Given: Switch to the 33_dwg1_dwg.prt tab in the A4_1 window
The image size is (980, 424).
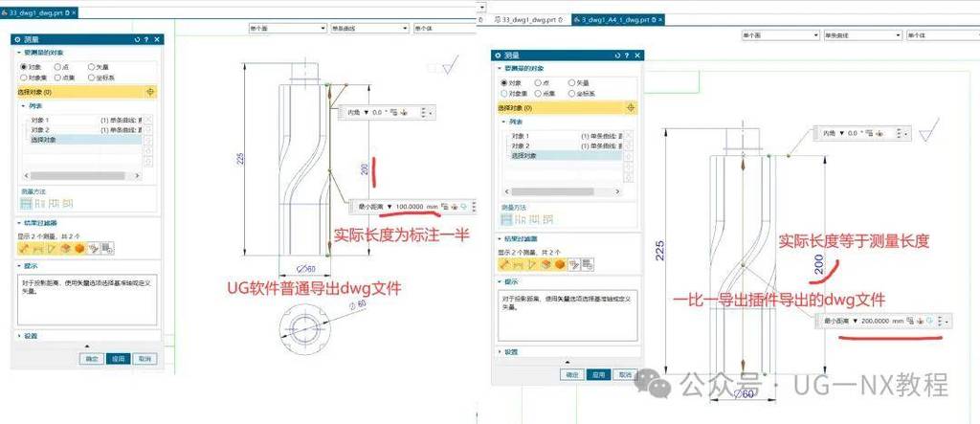Looking at the screenshot, I should point(528,20).
